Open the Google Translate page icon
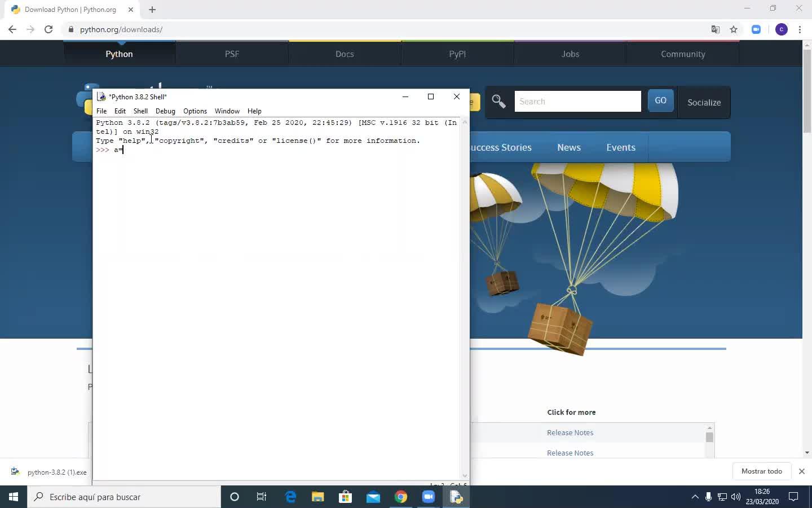This screenshot has width=812, height=508. [716, 29]
